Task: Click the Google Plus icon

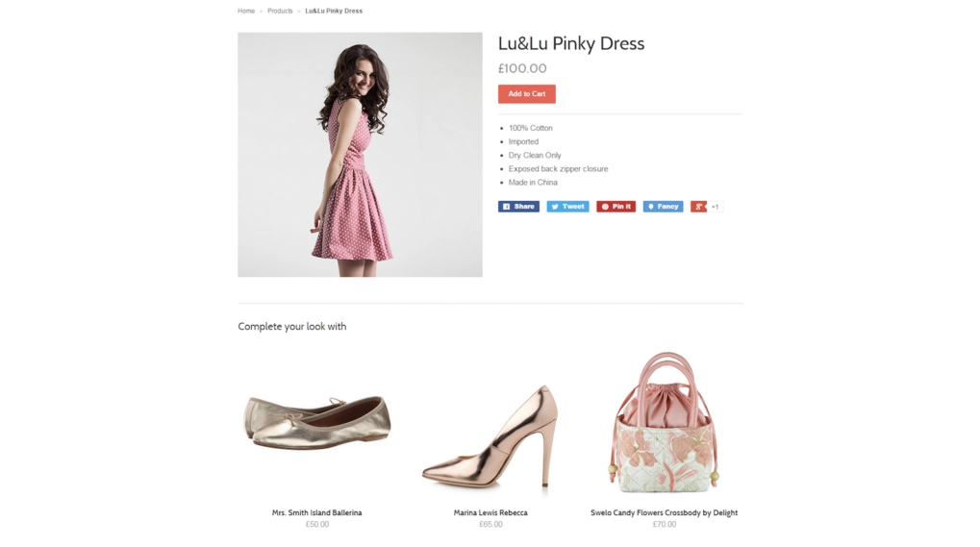Action: [x=698, y=207]
